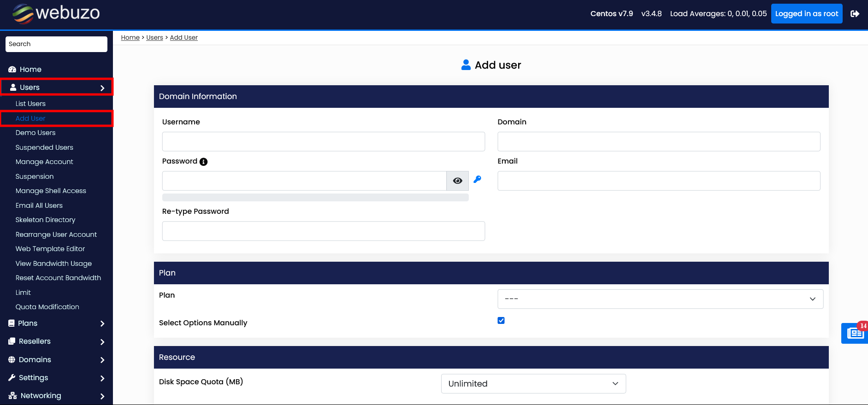The image size is (868, 405).
Task: Click the Logged in as root button
Action: tap(806, 14)
